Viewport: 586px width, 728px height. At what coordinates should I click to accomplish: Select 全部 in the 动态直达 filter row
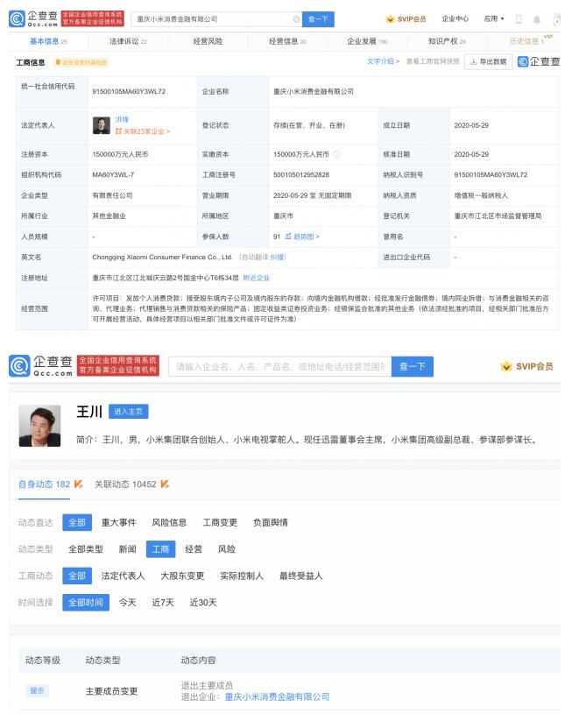click(77, 522)
